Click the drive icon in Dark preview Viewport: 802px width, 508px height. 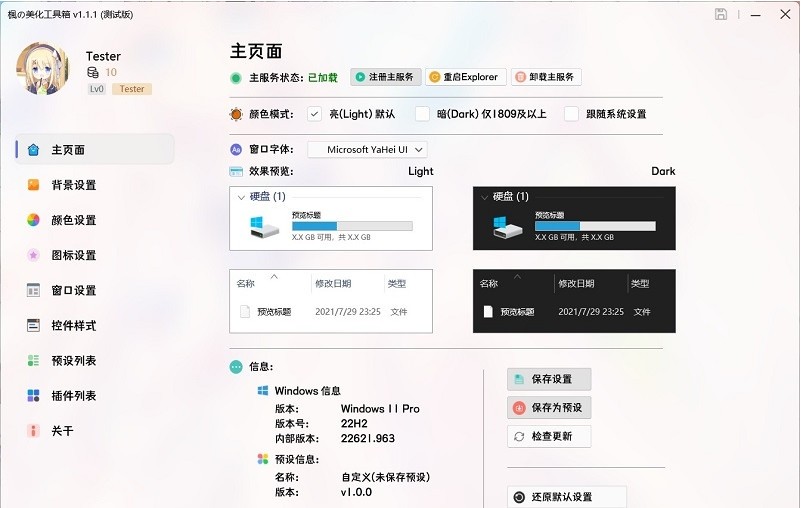click(507, 227)
